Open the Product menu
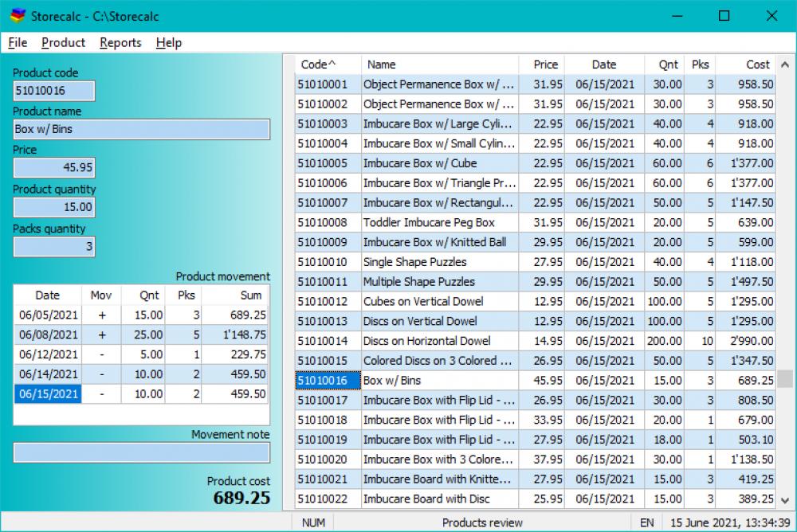 click(63, 43)
